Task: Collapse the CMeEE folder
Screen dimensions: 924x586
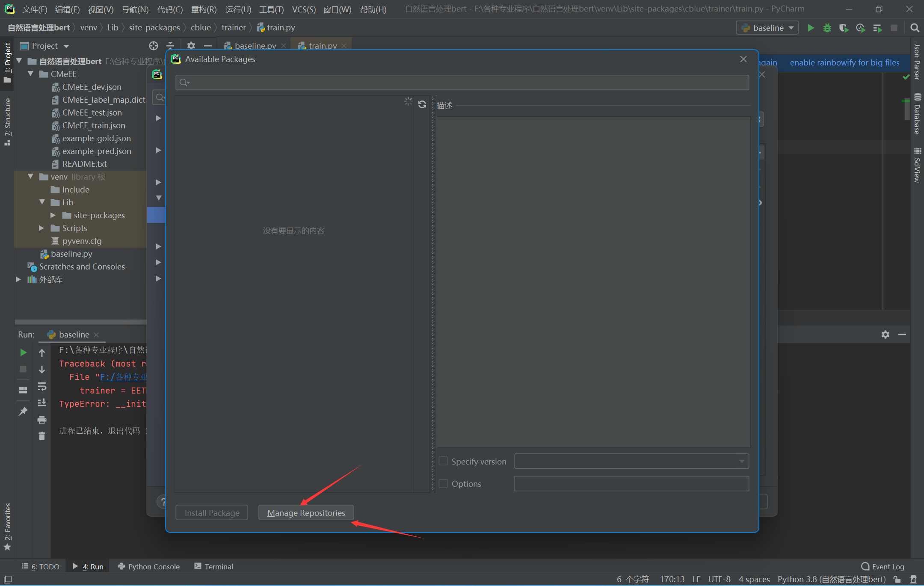Action: click(30, 74)
